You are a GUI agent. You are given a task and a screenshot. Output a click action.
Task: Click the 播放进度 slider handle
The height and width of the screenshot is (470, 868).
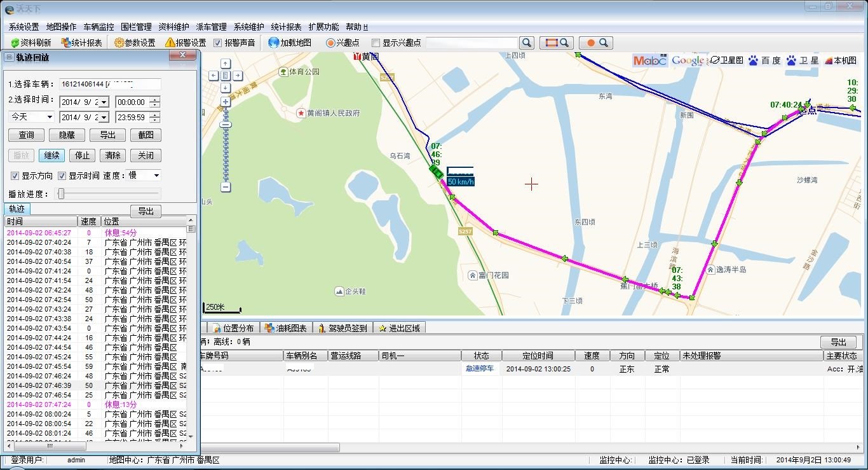[61, 194]
